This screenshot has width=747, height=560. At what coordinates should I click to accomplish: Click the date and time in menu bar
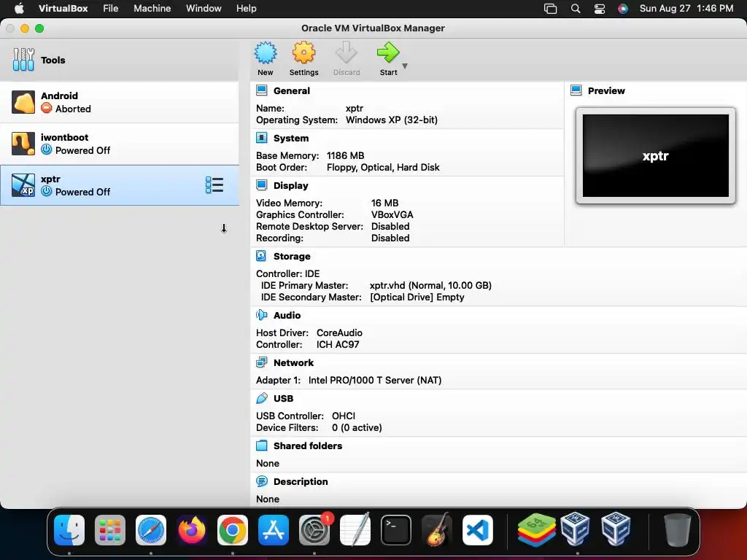click(x=686, y=9)
